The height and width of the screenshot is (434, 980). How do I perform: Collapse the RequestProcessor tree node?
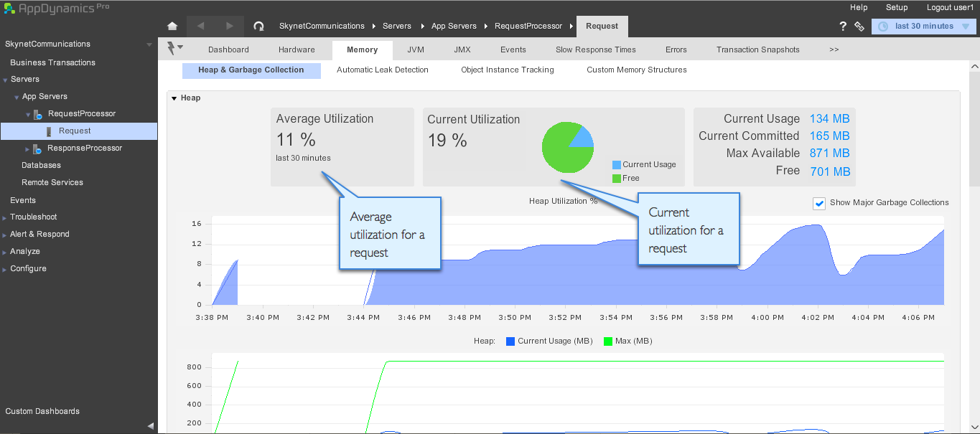[28, 114]
